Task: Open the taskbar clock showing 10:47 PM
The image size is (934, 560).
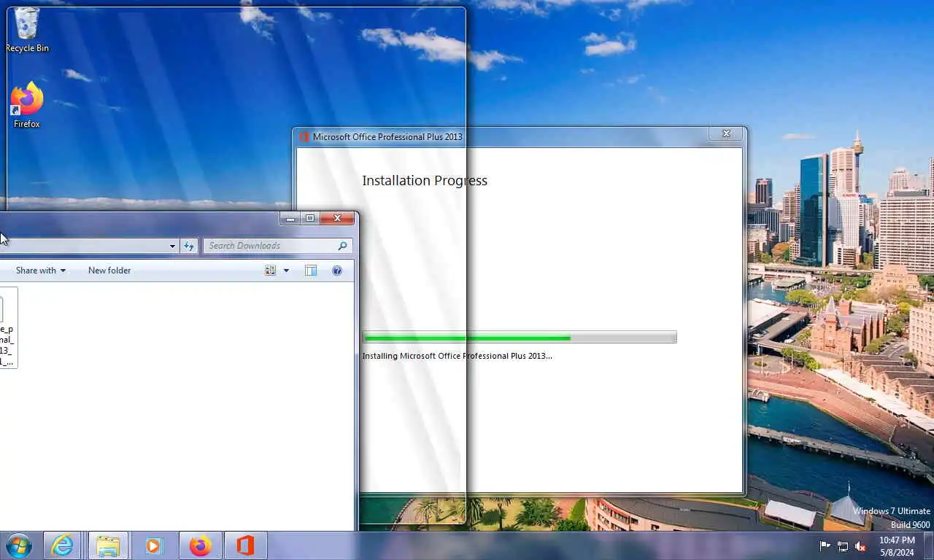Action: pyautogui.click(x=897, y=546)
